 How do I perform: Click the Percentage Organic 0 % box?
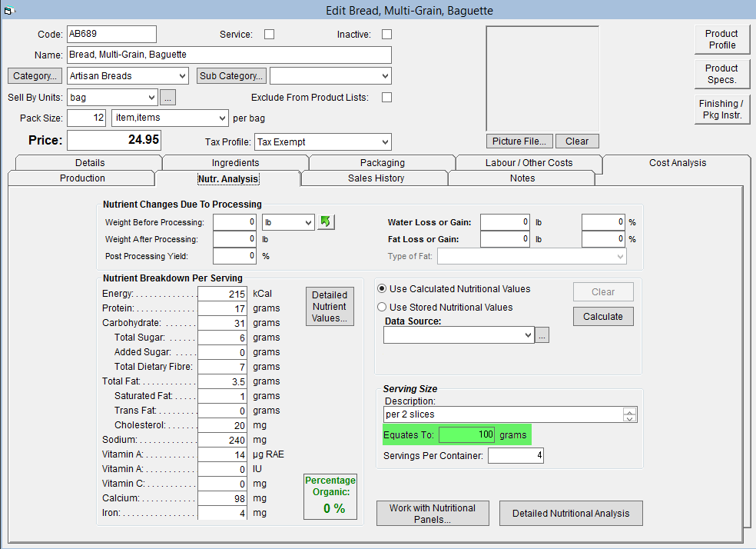point(330,497)
